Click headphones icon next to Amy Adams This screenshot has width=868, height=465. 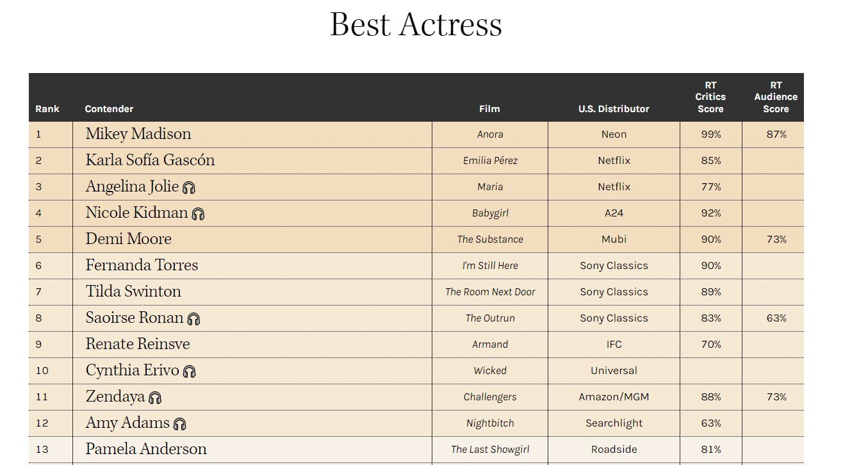click(x=179, y=424)
